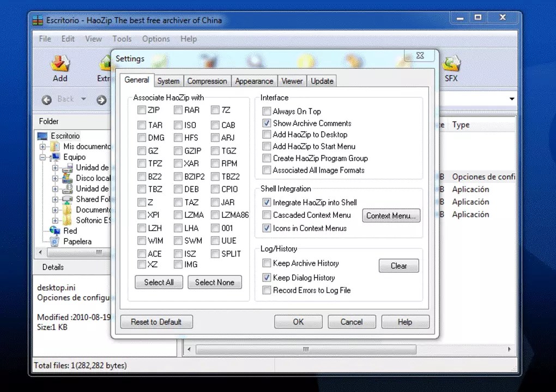Enable ZIP file association checkbox

pos(142,110)
